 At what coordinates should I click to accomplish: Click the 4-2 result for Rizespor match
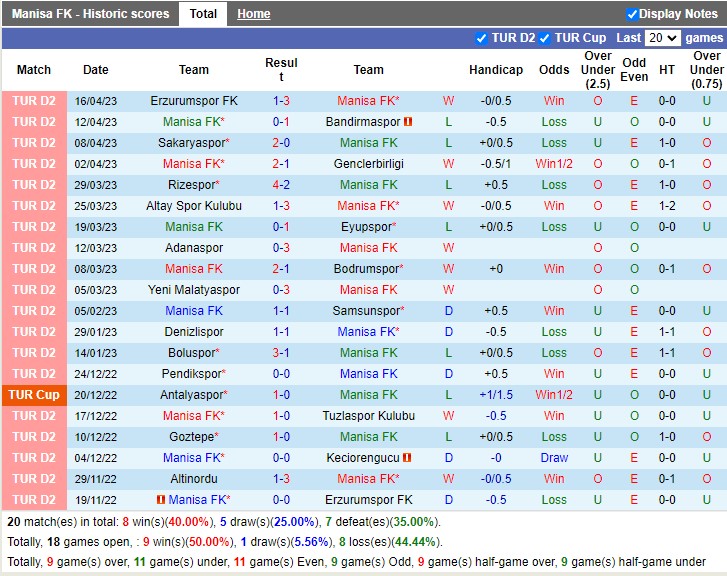(x=281, y=185)
